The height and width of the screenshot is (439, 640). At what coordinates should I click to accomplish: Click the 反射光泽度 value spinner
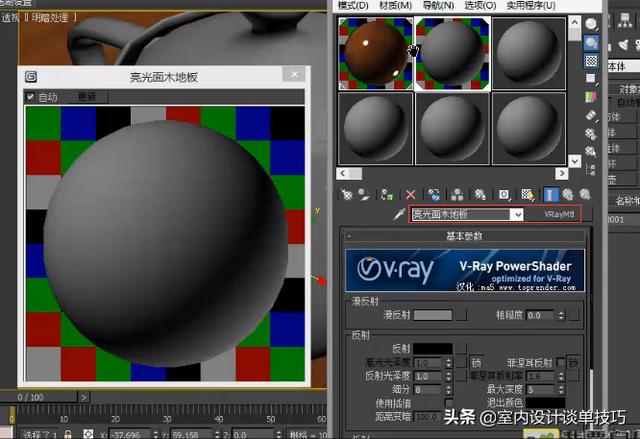[x=449, y=376]
